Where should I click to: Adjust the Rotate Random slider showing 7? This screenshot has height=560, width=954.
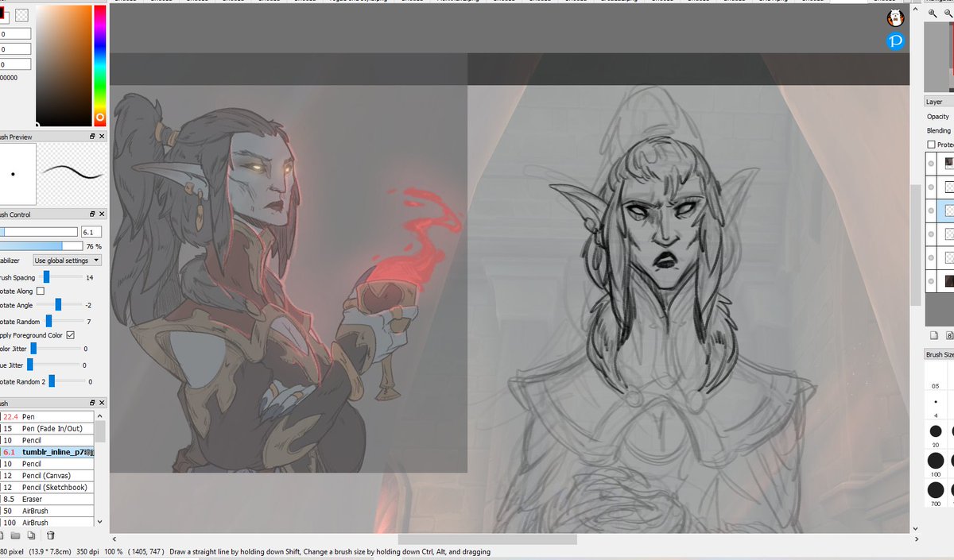coord(48,320)
